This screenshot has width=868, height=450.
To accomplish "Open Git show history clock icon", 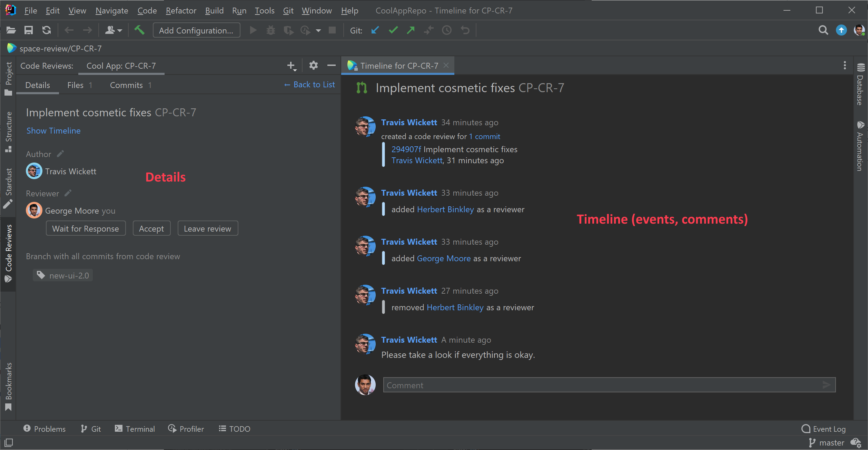I will (447, 30).
